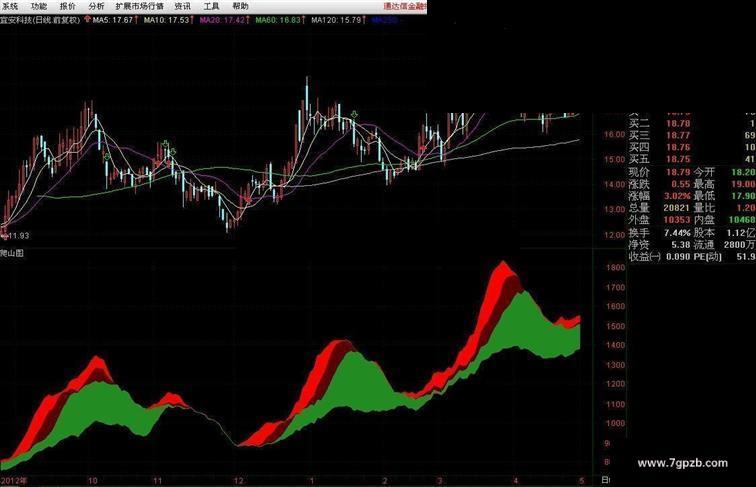The height and width of the screenshot is (487, 756).
Task: Select the MA10: 17.53 indicator label
Action: click(x=166, y=20)
